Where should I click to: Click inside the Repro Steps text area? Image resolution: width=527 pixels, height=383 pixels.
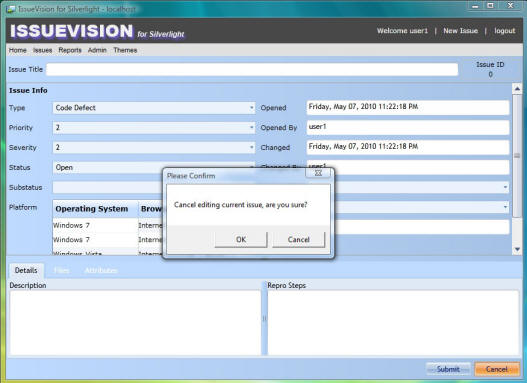[393, 323]
